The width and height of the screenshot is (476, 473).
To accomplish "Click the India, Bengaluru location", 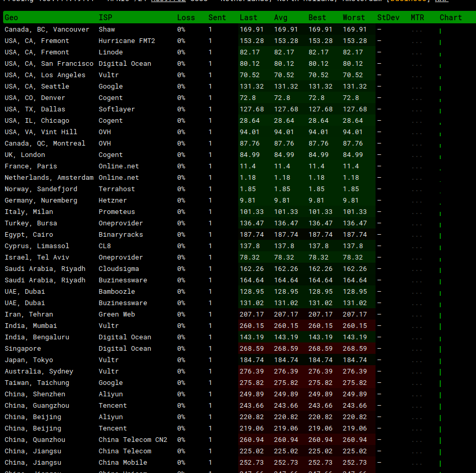I will pos(37,337).
